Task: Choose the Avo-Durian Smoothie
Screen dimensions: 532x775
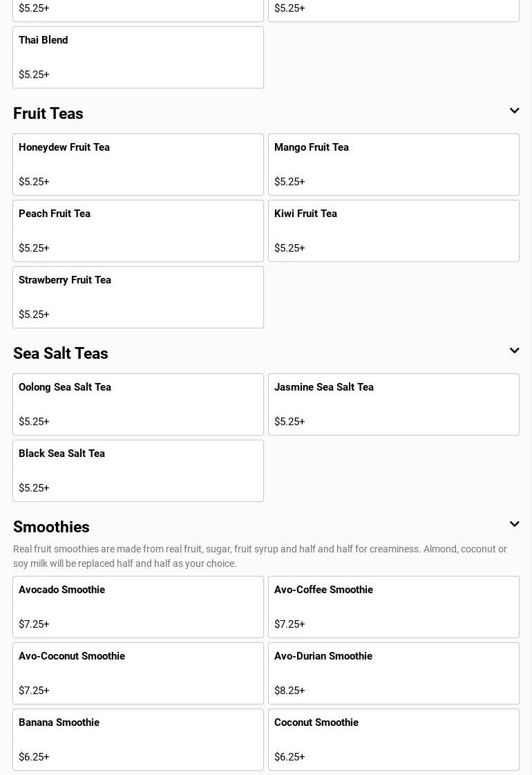Action: click(x=394, y=673)
